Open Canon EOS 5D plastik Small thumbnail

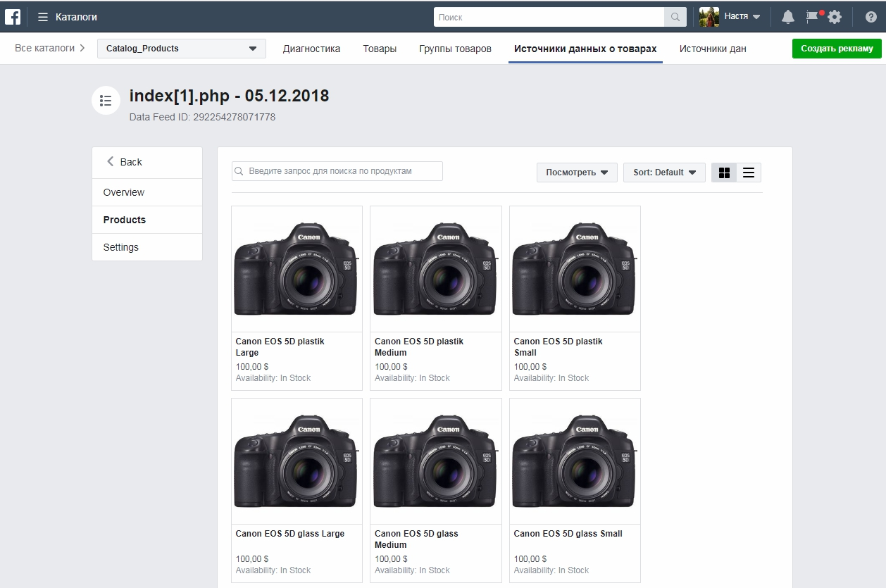tap(575, 269)
